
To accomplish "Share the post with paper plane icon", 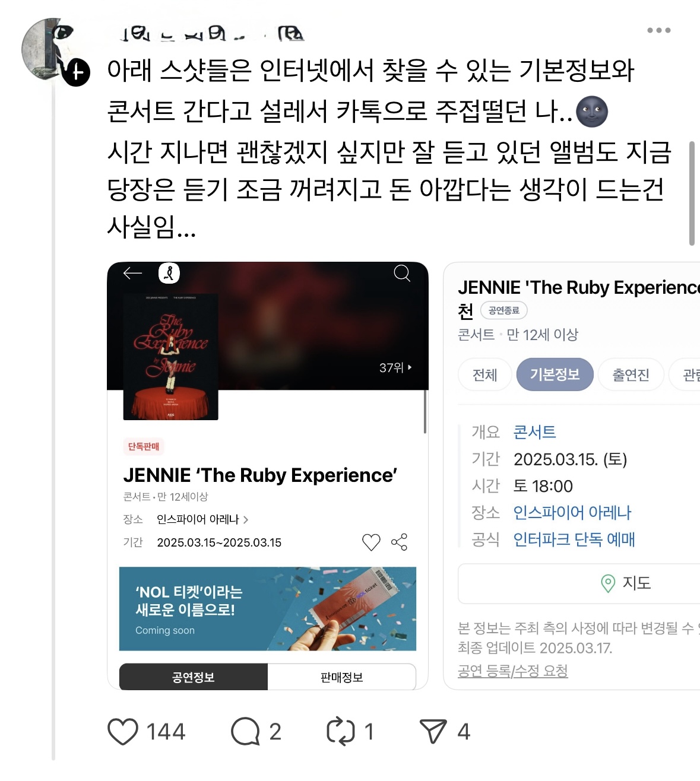I will tap(433, 732).
